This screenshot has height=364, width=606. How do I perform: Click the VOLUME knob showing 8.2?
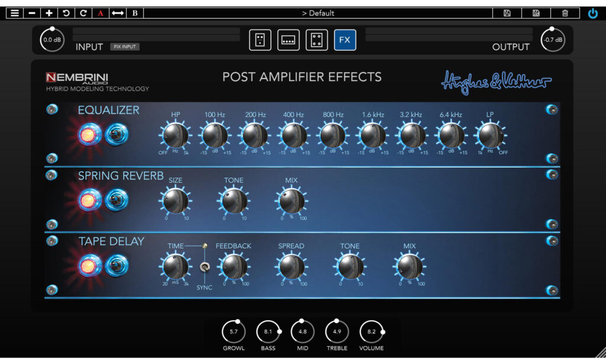(372, 331)
